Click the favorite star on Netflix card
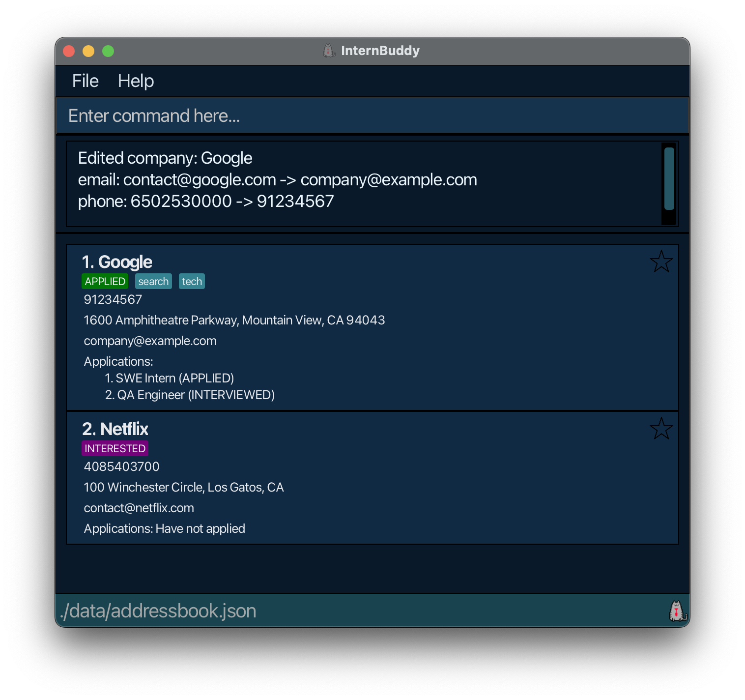 (661, 429)
